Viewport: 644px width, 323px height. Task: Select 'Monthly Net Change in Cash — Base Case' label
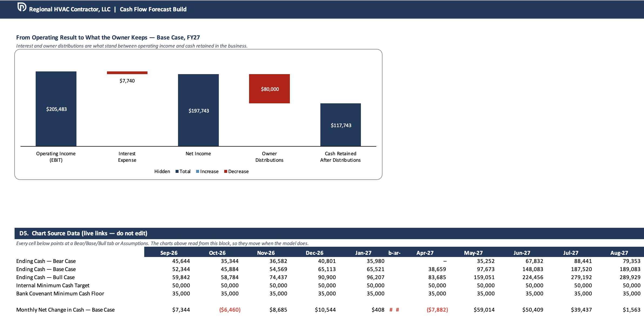point(65,310)
